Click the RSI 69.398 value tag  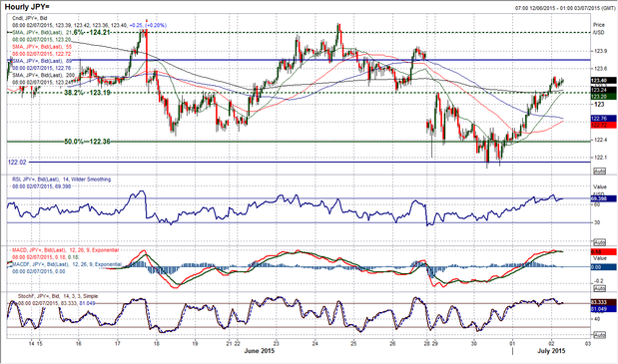point(603,199)
